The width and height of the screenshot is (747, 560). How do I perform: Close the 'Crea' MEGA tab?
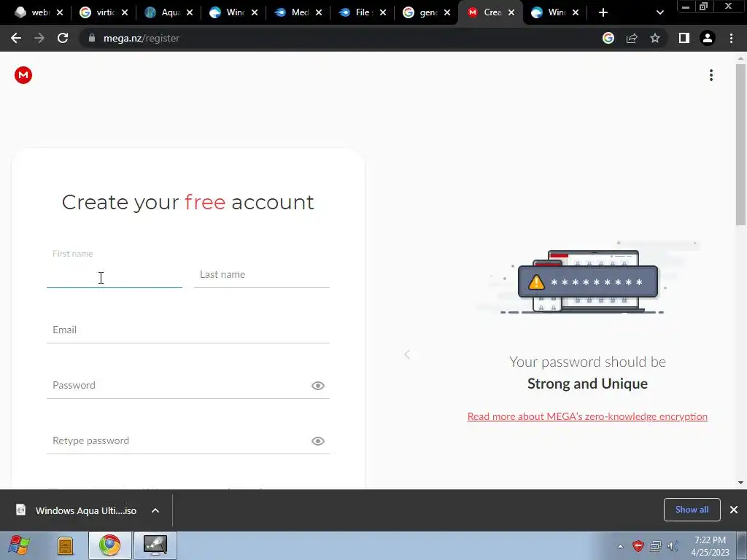tap(511, 12)
